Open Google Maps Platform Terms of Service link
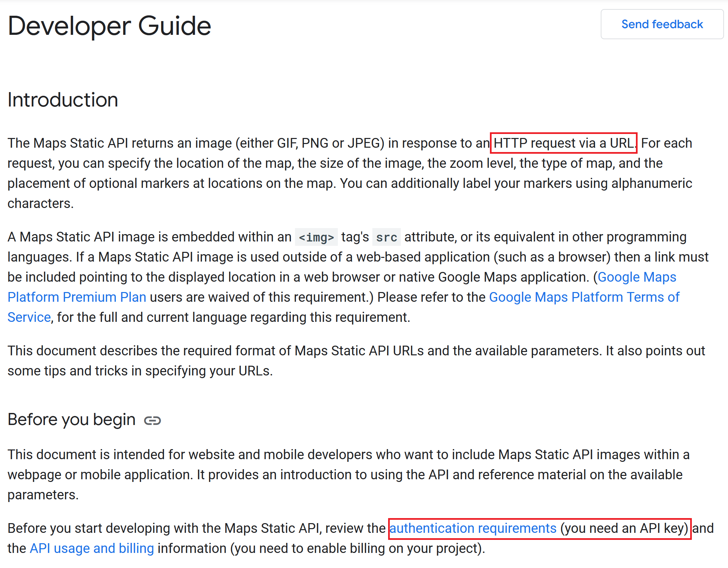 pyautogui.click(x=584, y=297)
